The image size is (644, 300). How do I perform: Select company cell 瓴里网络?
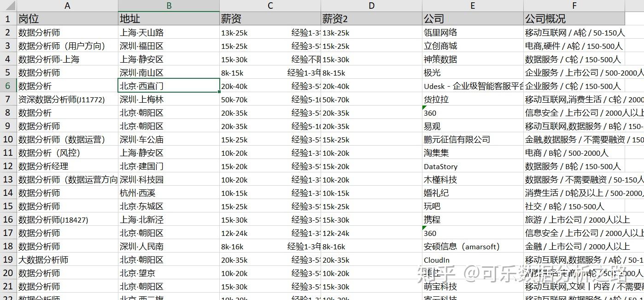point(473,32)
